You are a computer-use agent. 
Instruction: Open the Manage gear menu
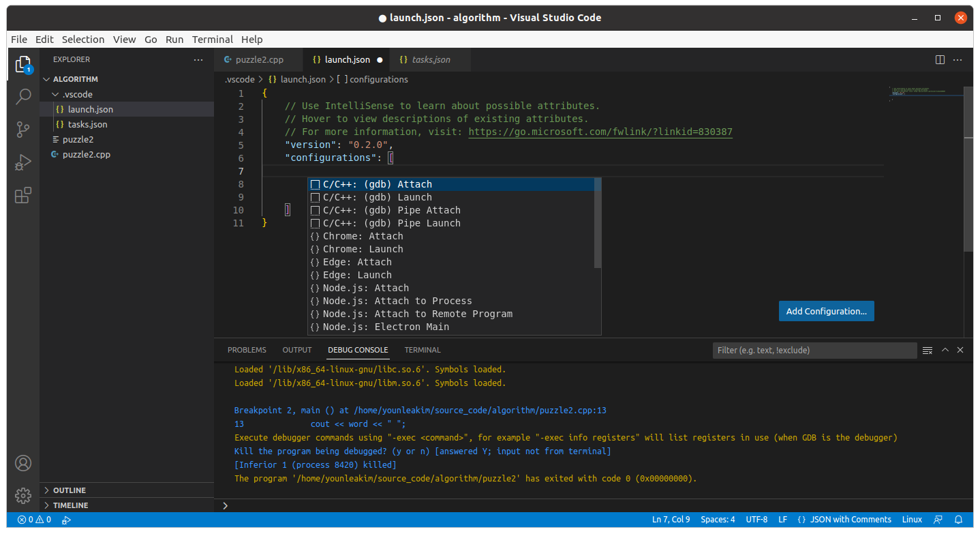(23, 496)
